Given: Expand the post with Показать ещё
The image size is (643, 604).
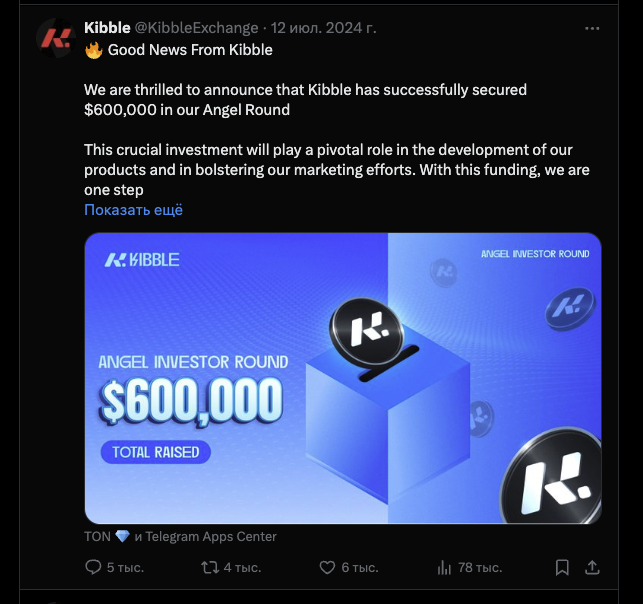Looking at the screenshot, I should point(133,210).
